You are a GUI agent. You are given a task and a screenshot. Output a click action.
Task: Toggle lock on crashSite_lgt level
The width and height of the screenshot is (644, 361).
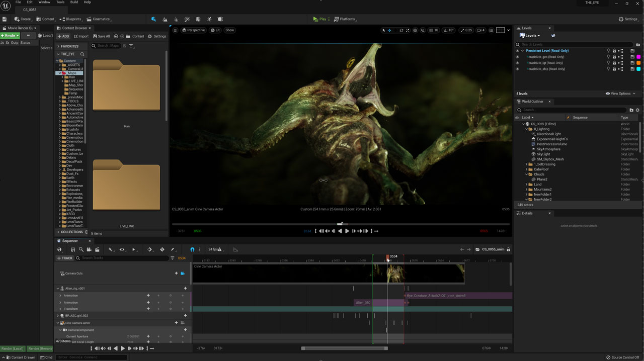(x=614, y=63)
